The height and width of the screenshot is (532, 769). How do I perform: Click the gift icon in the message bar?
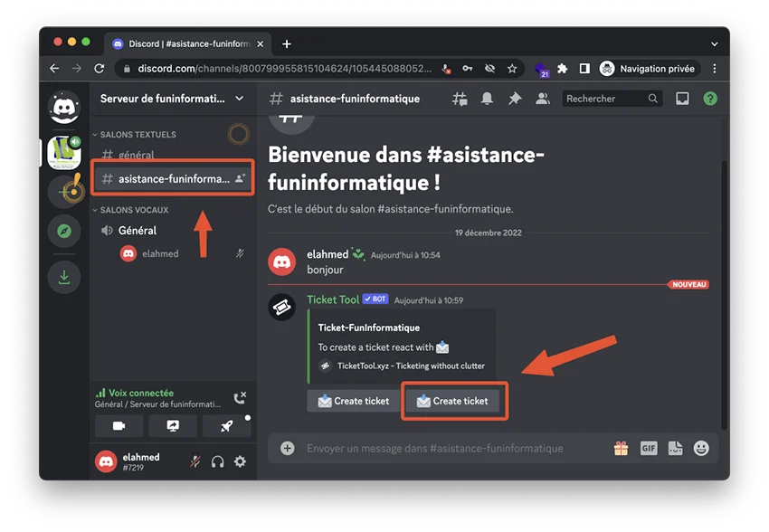622,447
